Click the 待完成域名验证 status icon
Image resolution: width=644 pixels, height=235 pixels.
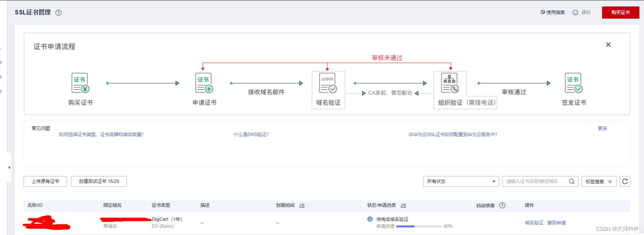pyautogui.click(x=370, y=219)
